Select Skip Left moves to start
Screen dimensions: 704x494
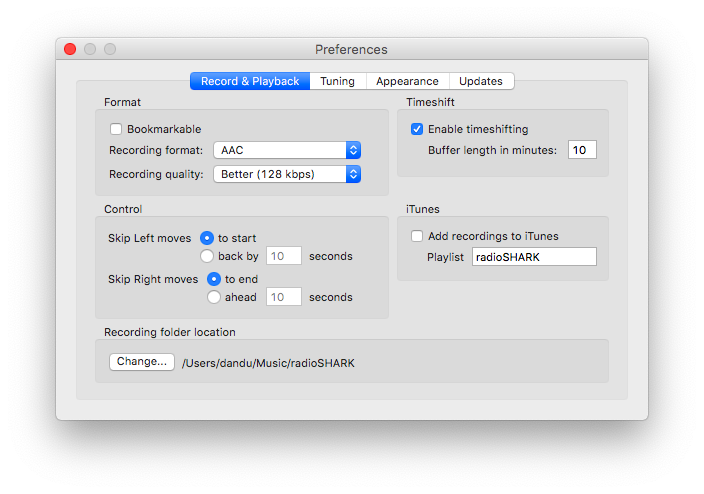[207, 238]
